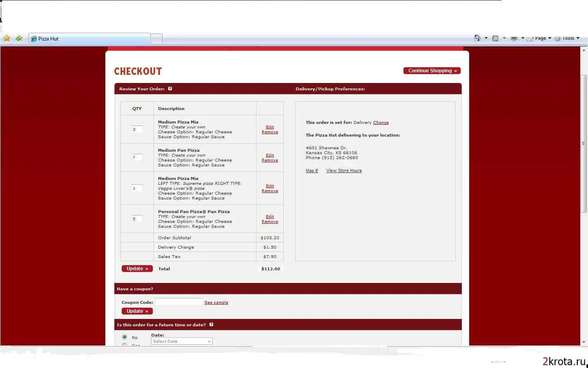Expand the Page menu dropdown
Image resolution: width=588 pixels, height=368 pixels.
[550, 38]
